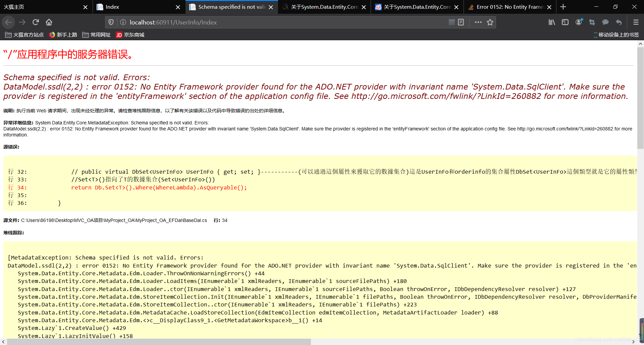
Task: Click the highlighted line 34 return statement
Action: click(159, 188)
